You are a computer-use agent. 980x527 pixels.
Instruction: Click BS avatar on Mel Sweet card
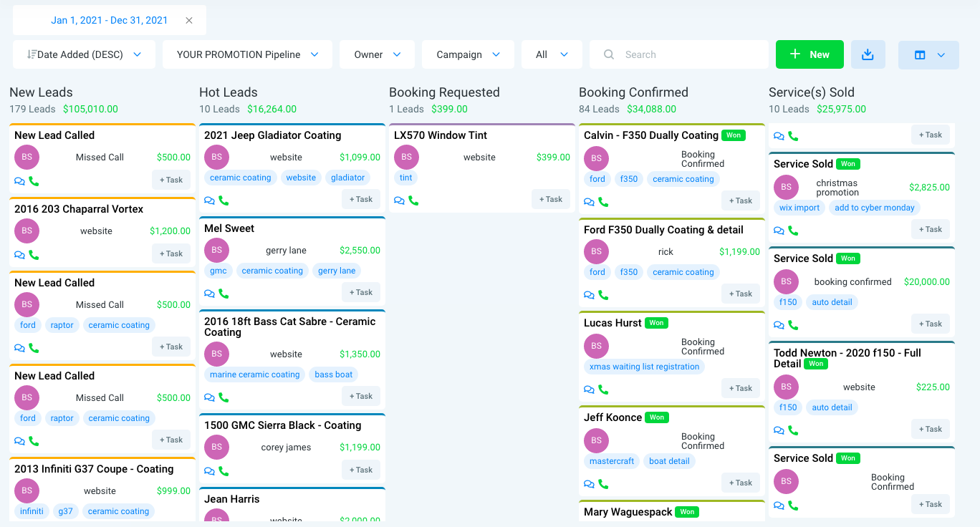[216, 251]
